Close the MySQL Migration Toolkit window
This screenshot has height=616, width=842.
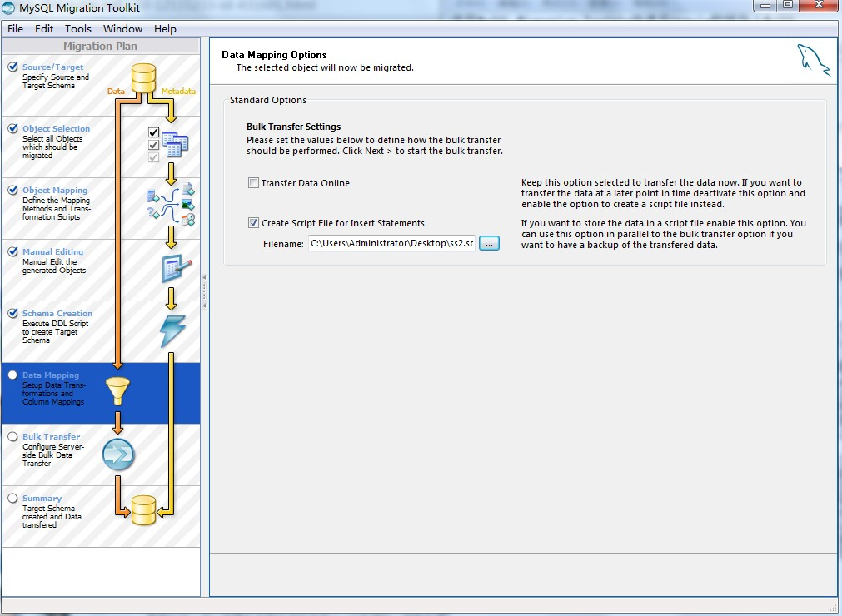pyautogui.click(x=819, y=5)
